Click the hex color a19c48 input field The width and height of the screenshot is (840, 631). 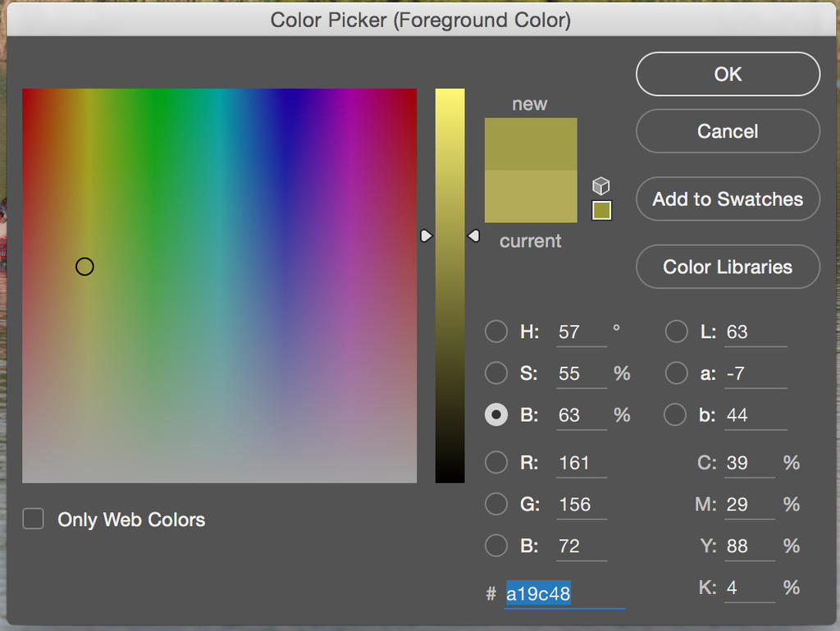click(564, 593)
